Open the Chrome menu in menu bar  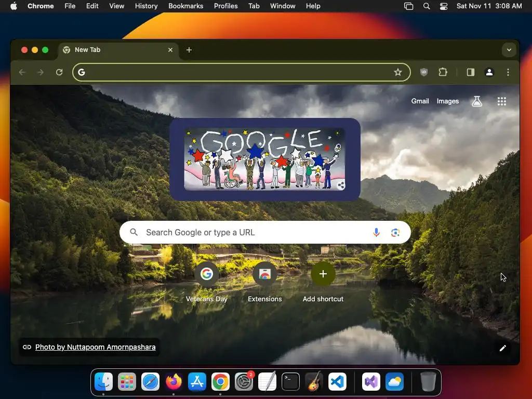(x=41, y=6)
